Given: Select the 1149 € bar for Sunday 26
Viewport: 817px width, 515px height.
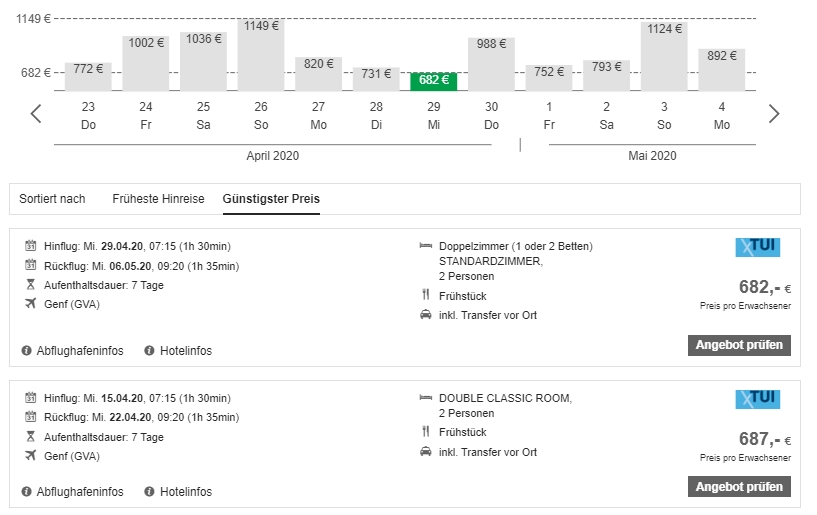Looking at the screenshot, I should [x=261, y=55].
